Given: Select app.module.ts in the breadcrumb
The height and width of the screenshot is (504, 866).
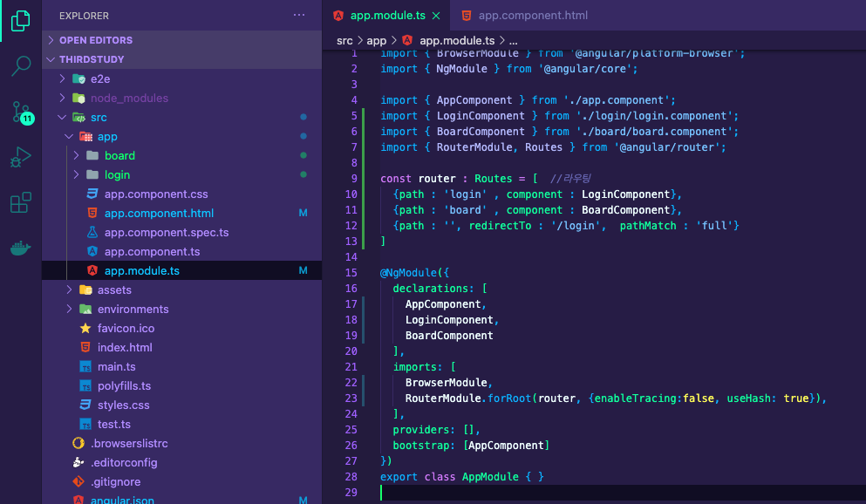Looking at the screenshot, I should point(457,40).
